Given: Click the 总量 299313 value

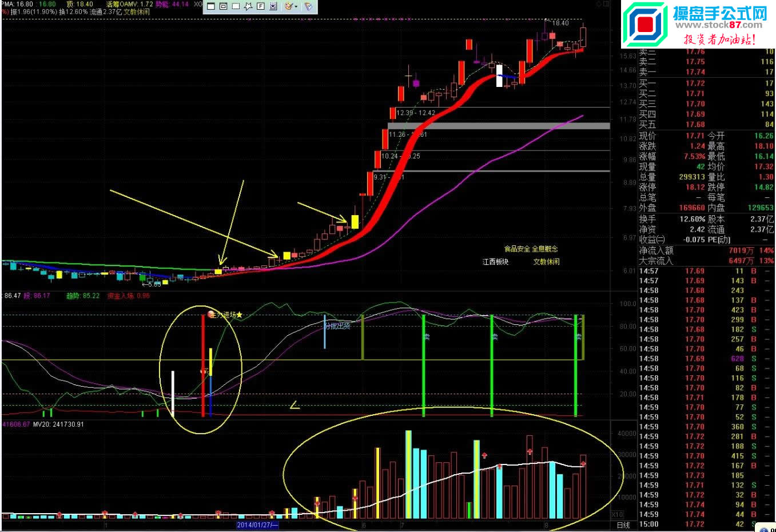Looking at the screenshot, I should pos(692,177).
